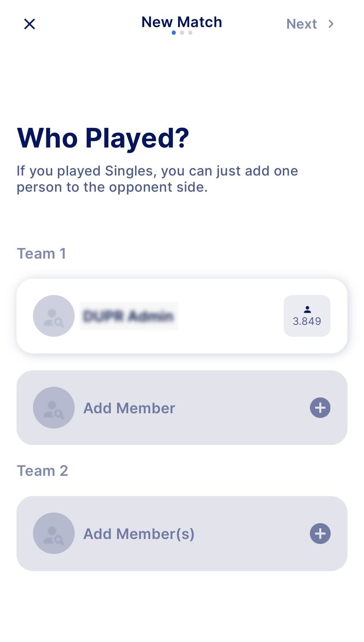Tap the Who Played? heading

(103, 138)
